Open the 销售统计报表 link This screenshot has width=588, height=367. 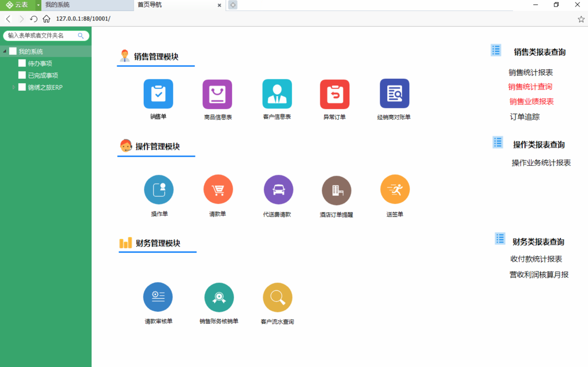click(531, 73)
